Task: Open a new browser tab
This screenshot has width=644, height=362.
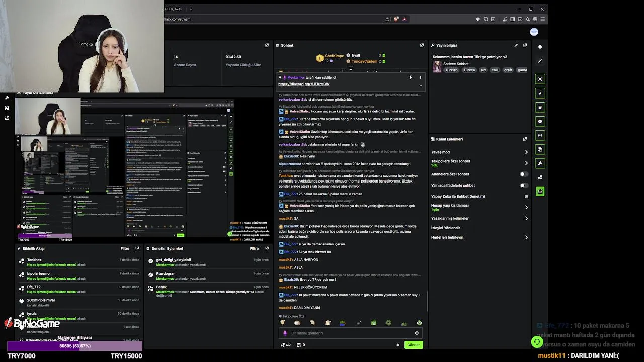Action: pyautogui.click(x=191, y=9)
